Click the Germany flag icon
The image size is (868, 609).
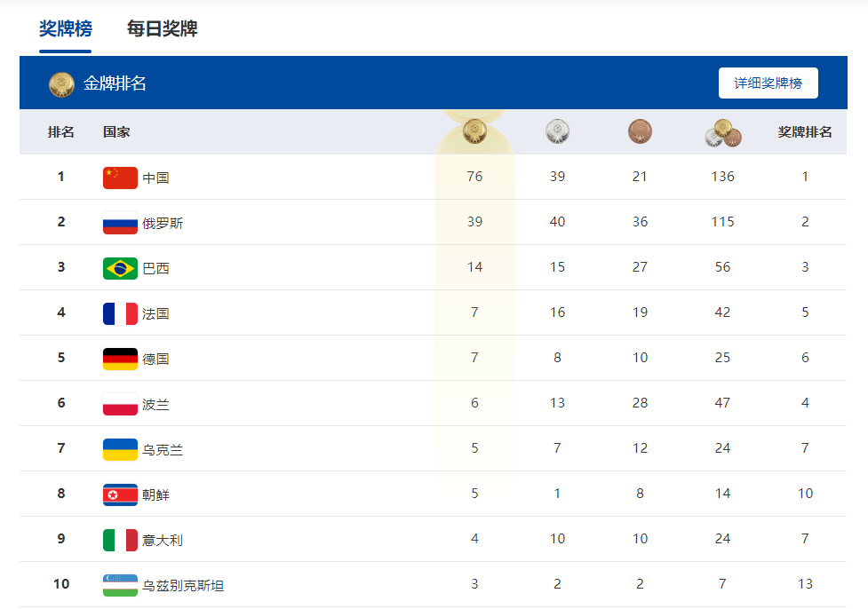point(120,359)
